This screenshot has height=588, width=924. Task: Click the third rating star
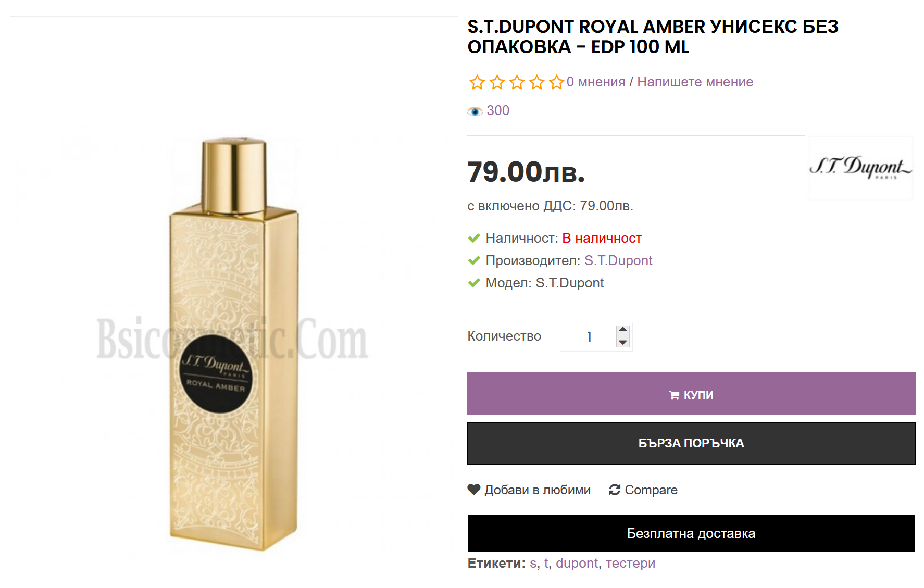click(x=517, y=82)
